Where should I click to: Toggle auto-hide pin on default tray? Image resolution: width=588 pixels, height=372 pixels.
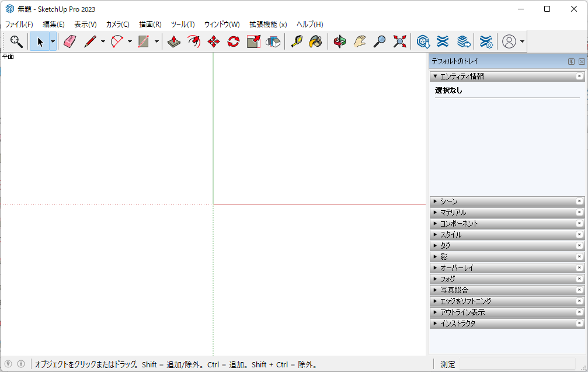tap(571, 61)
